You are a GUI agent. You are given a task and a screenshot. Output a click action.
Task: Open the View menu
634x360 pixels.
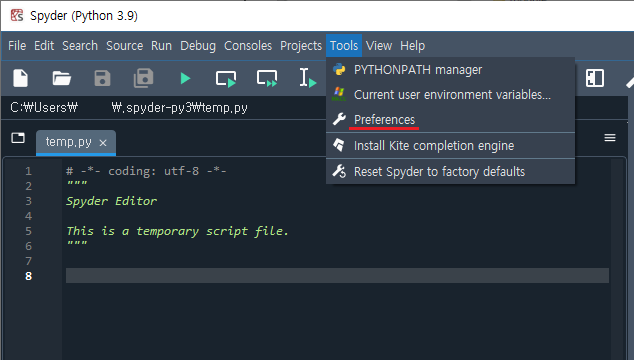[379, 46]
